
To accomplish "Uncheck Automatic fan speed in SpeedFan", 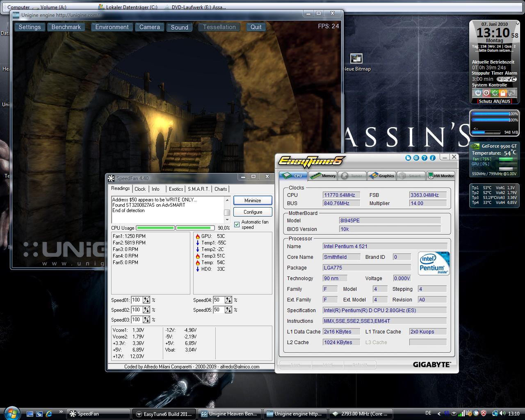I will click(237, 224).
